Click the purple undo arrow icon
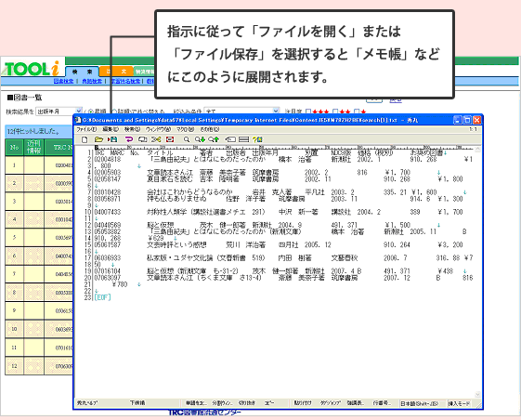 pyautogui.click(x=128, y=139)
